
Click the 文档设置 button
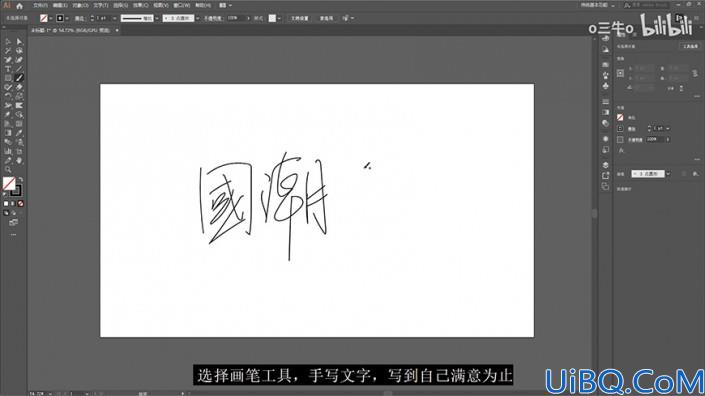[x=300, y=18]
